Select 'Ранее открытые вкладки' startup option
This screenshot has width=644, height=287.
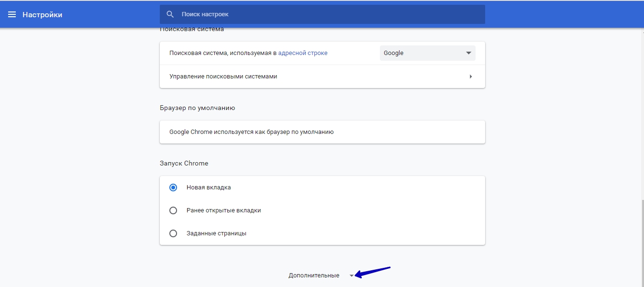(173, 210)
